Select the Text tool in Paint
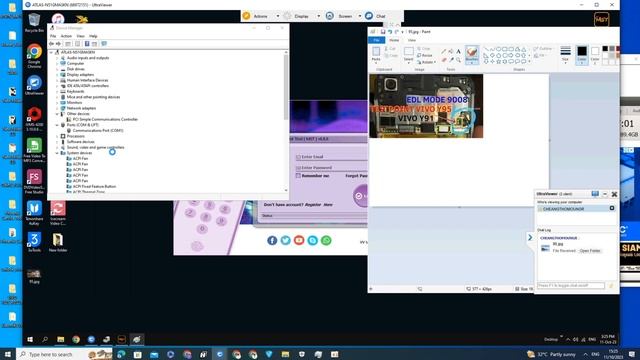 coord(458,51)
